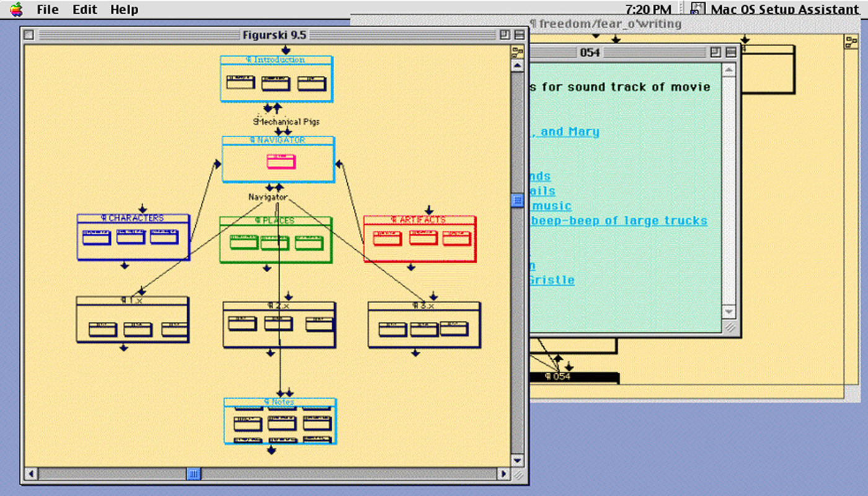The height and width of the screenshot is (496, 868).
Task: Click the freedom/fear_o'writing window title
Action: (606, 24)
